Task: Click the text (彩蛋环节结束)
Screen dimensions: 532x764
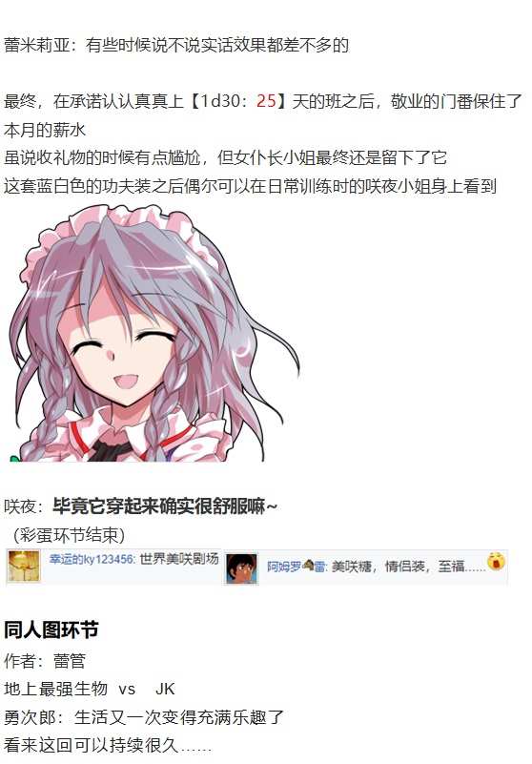Action: pyautogui.click(x=70, y=535)
